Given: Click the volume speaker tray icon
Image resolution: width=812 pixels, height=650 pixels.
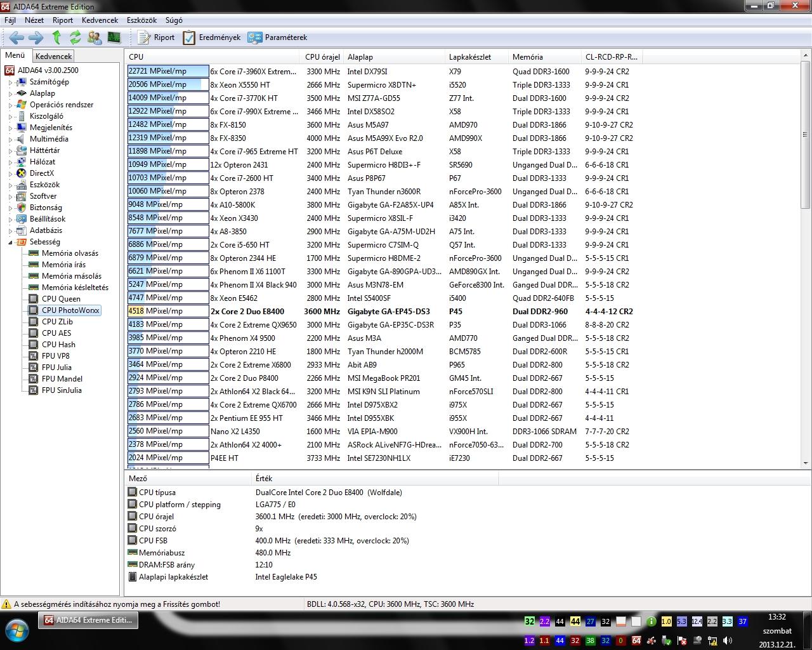Looking at the screenshot, I should [728, 640].
